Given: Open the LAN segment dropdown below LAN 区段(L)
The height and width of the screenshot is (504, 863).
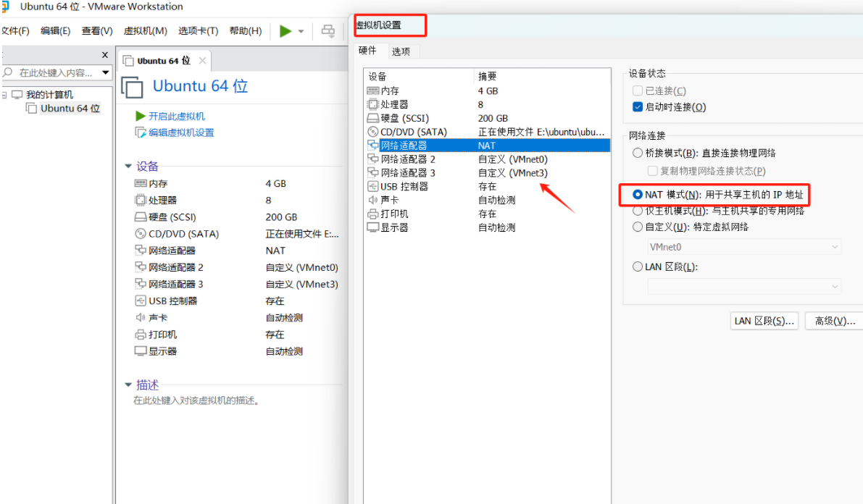Looking at the screenshot, I should (744, 286).
